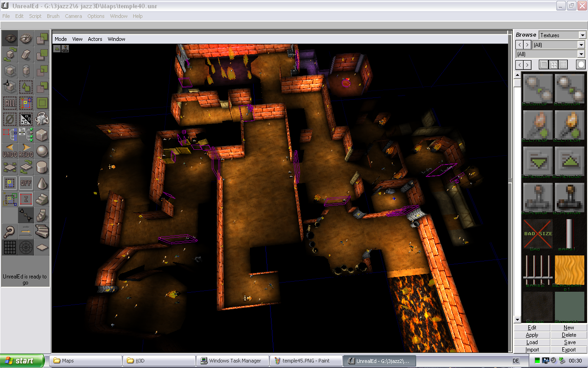The image size is (588, 368).
Task: Click the invert selection black-white icon
Action: pos(26,119)
